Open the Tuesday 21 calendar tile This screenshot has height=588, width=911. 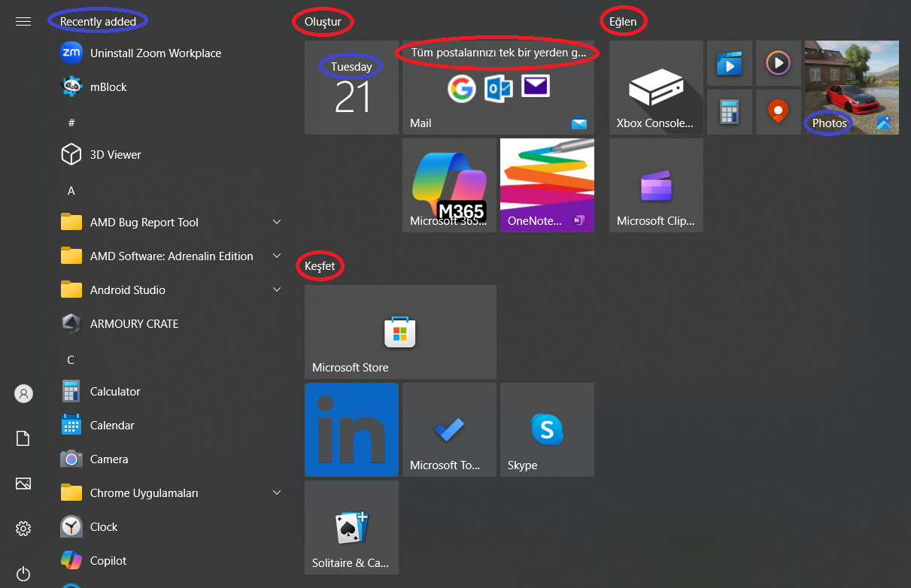pyautogui.click(x=351, y=87)
